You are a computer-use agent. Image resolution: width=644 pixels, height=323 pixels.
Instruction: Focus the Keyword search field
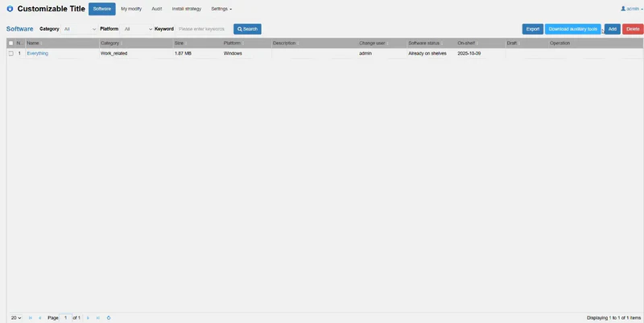[204, 29]
